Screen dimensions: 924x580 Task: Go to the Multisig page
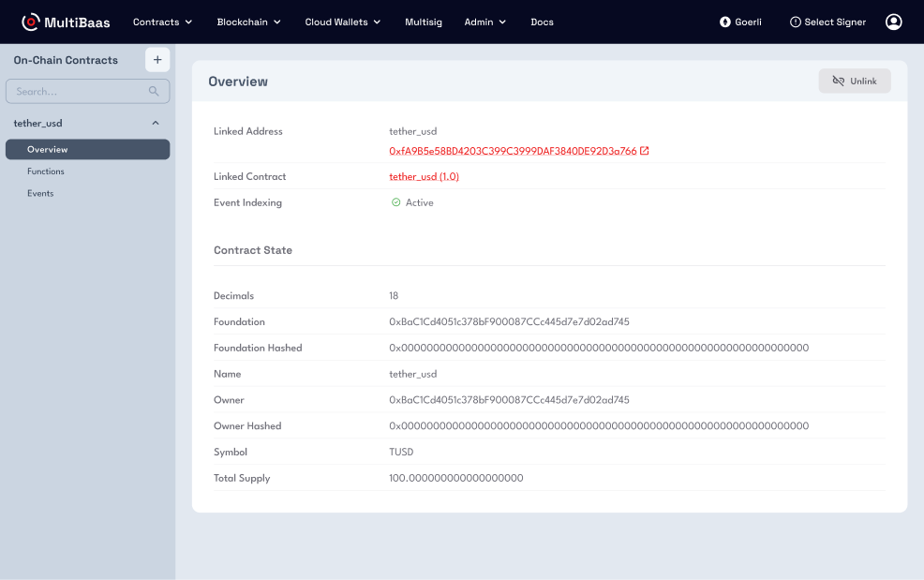coord(425,22)
